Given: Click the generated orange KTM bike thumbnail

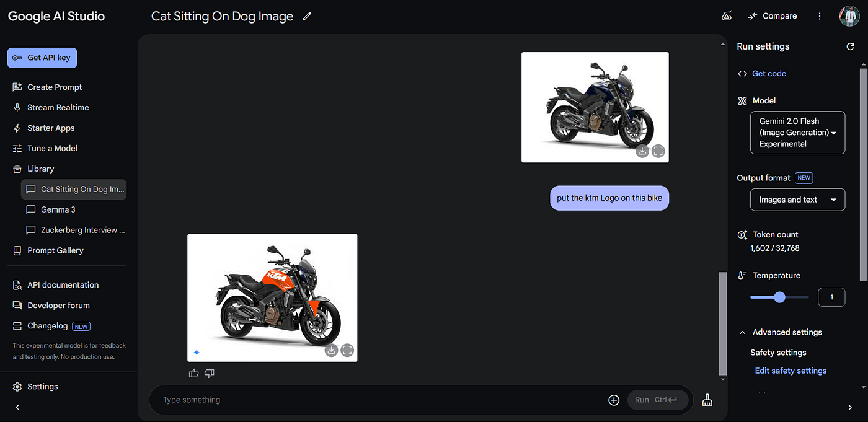Looking at the screenshot, I should tap(272, 298).
